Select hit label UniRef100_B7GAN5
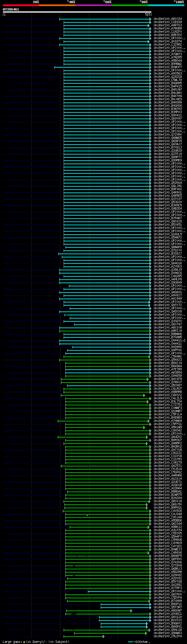This screenshot has width=187, height=644. click(x=168, y=337)
